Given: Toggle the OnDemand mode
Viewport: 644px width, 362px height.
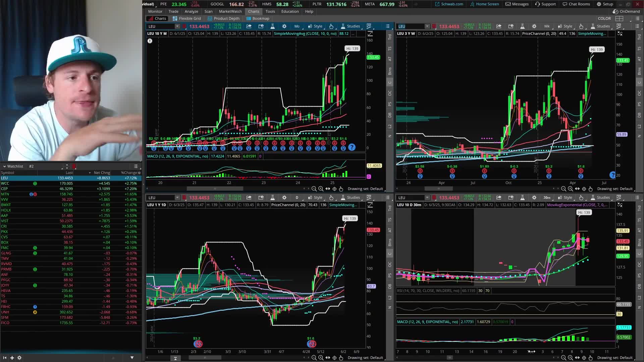Looking at the screenshot, I should [x=626, y=11].
